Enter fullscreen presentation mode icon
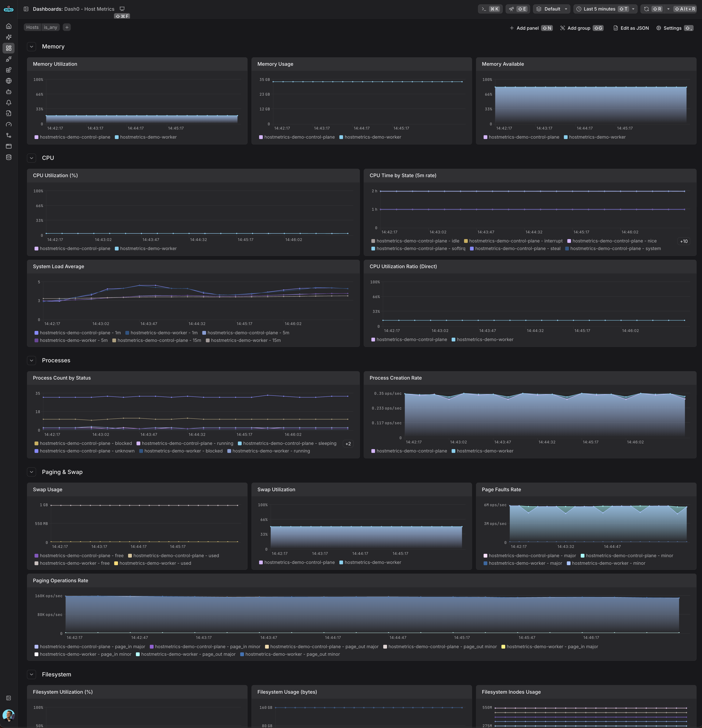The image size is (702, 728). pos(122,9)
